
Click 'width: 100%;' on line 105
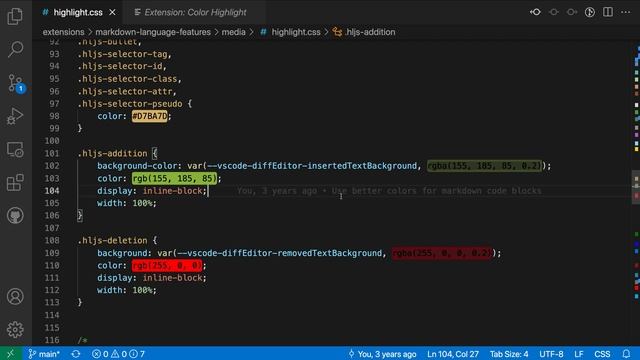tap(127, 203)
